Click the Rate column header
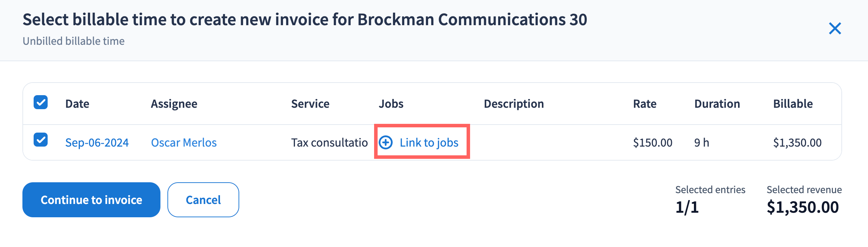Viewport: 868px width, 247px height. [645, 104]
